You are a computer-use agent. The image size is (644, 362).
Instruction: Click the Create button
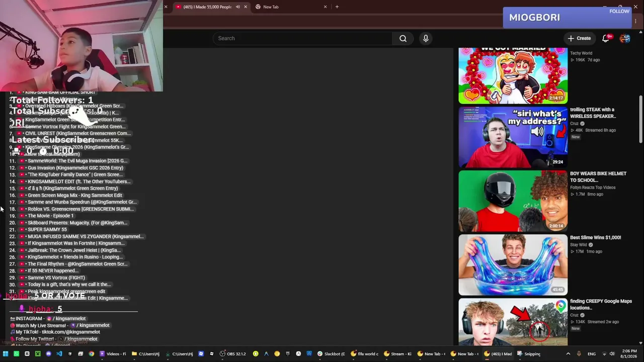coord(579,38)
